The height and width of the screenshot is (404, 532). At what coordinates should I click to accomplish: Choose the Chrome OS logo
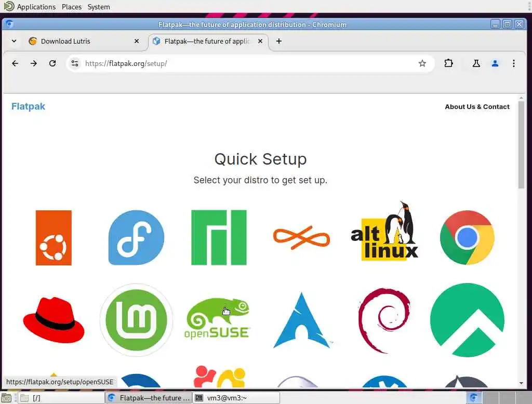click(467, 237)
